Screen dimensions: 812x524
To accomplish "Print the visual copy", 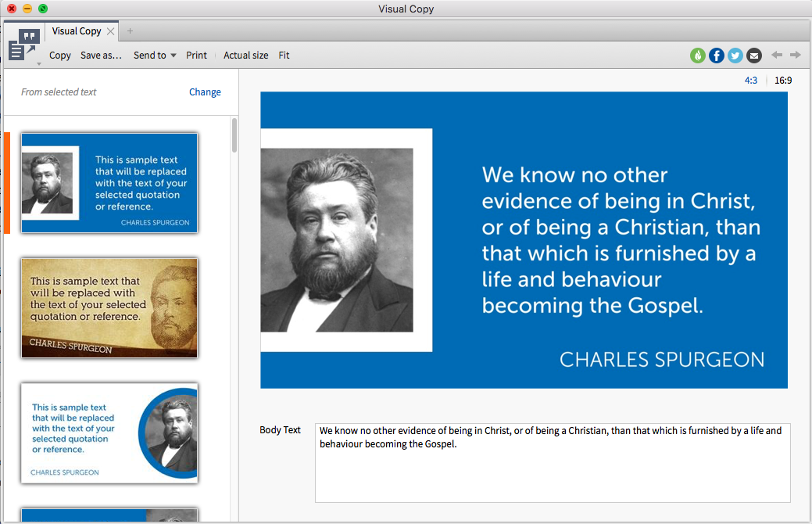I will (196, 56).
